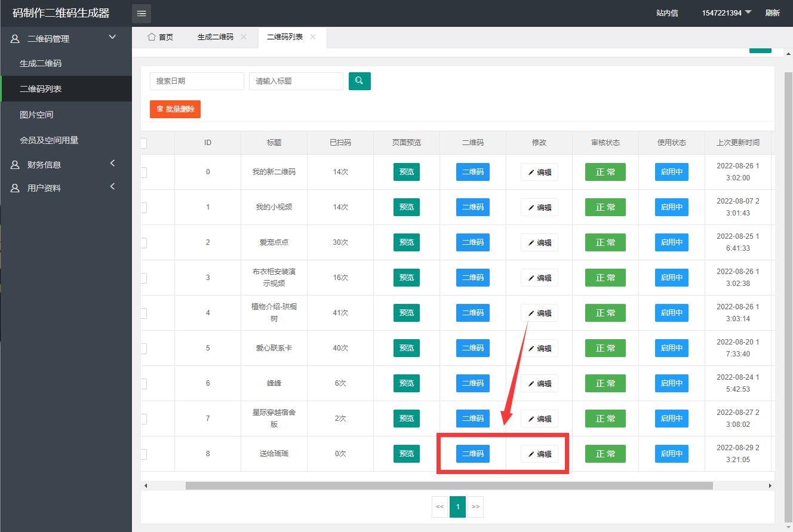The height and width of the screenshot is (532, 793).
Task: Click pencil 编辑 for 我的小视频
Action: tap(539, 208)
